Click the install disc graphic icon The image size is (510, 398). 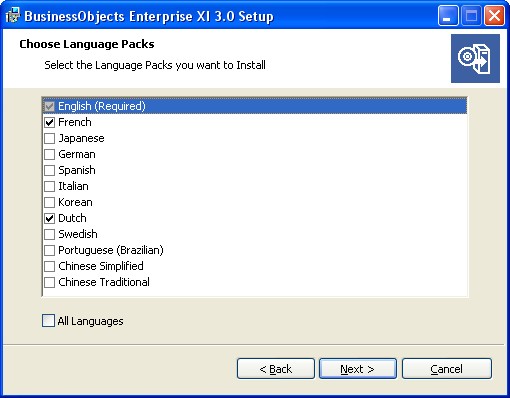(x=475, y=58)
